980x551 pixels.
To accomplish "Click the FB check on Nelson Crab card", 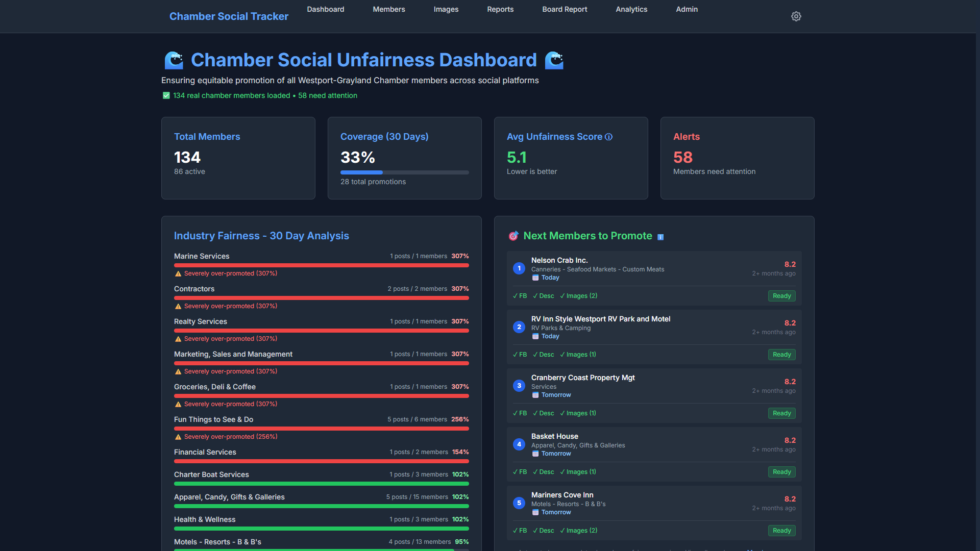I will (x=520, y=296).
